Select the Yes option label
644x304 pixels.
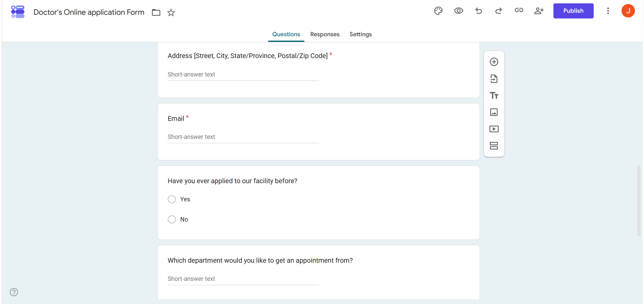pyautogui.click(x=185, y=199)
